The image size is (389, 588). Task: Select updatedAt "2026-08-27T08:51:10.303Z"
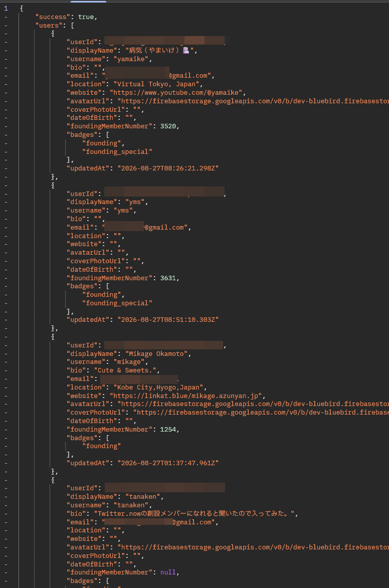pyautogui.click(x=168, y=320)
